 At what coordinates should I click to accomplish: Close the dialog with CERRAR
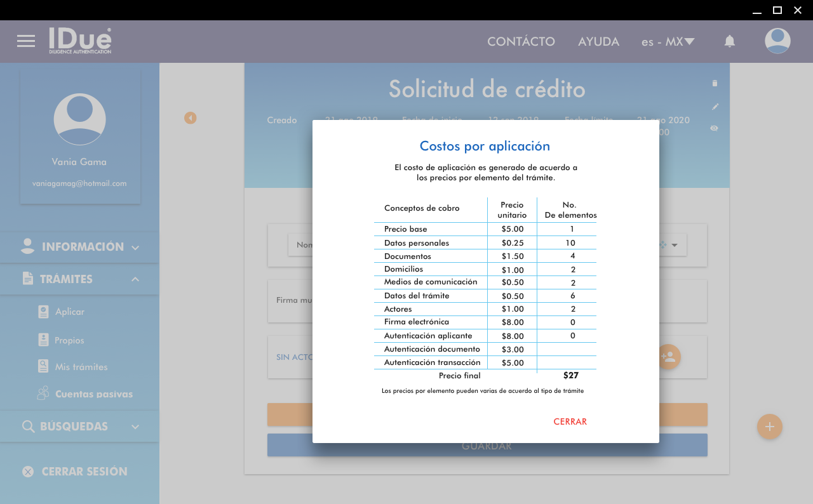[x=570, y=421]
